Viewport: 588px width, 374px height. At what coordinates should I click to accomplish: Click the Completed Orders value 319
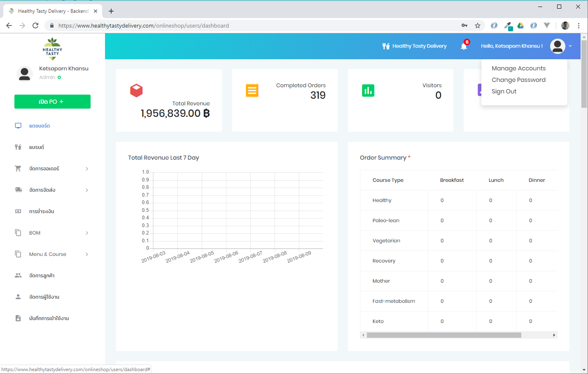(318, 95)
